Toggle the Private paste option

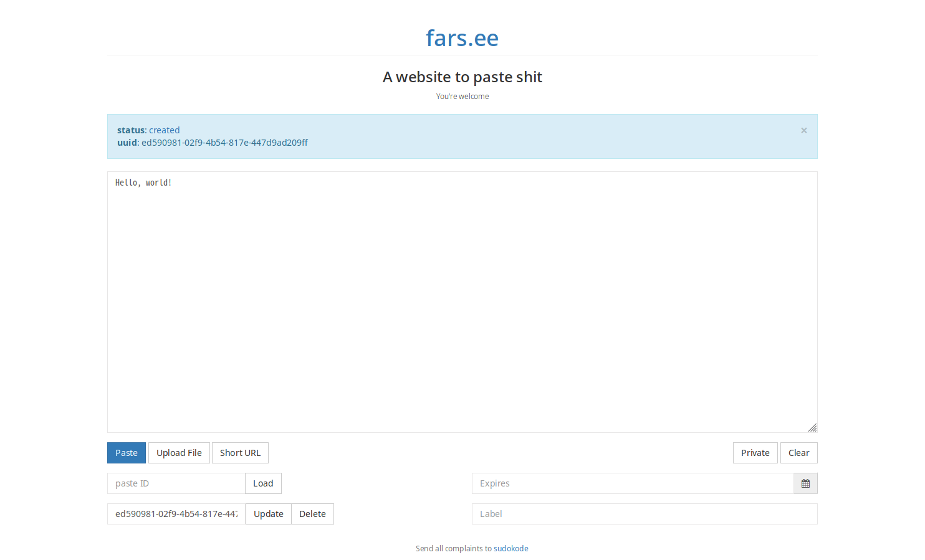click(755, 453)
